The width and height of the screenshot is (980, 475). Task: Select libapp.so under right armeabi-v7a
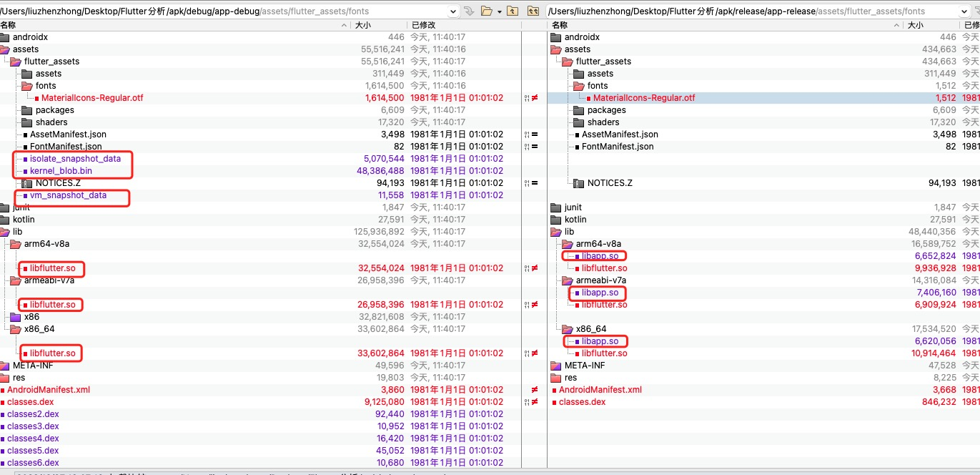600,293
